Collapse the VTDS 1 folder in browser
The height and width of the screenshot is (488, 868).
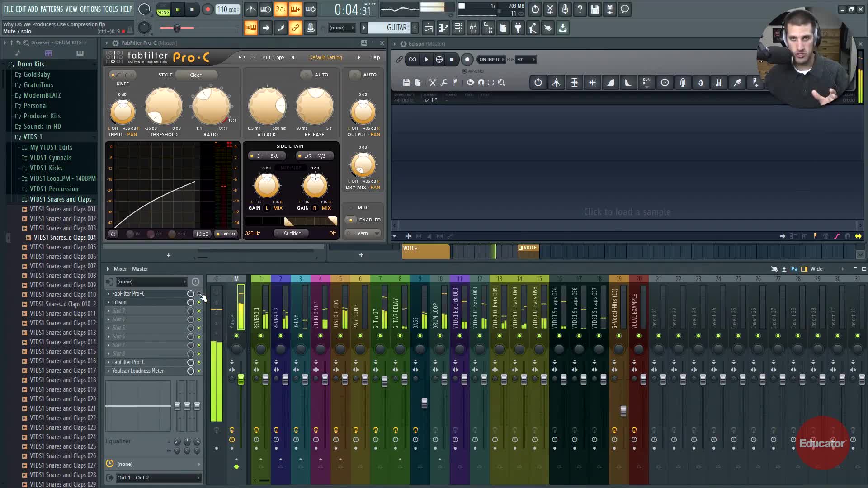[x=33, y=136]
